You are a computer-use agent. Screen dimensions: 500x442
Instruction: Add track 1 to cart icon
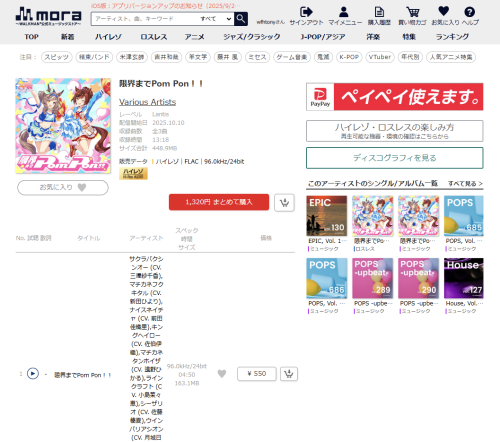(289, 374)
